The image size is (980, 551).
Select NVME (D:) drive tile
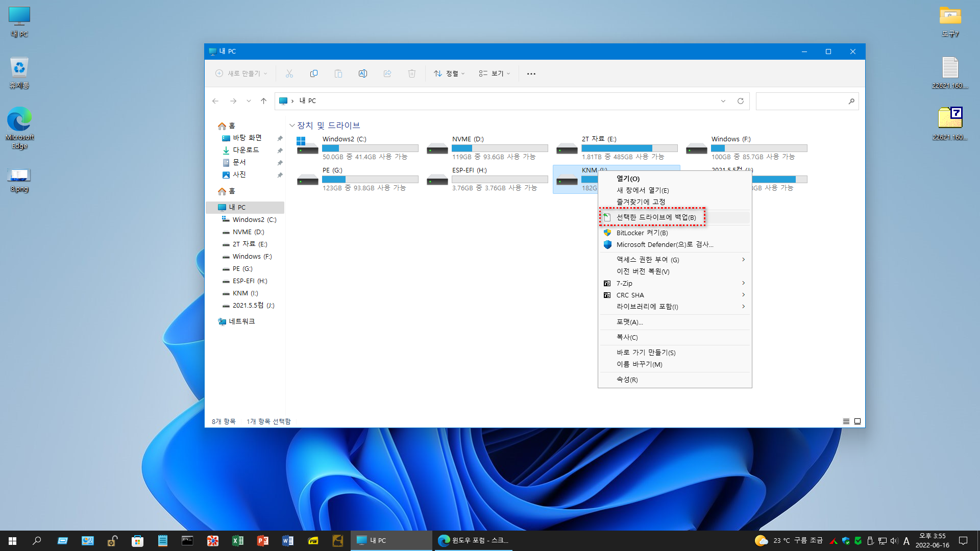point(487,148)
